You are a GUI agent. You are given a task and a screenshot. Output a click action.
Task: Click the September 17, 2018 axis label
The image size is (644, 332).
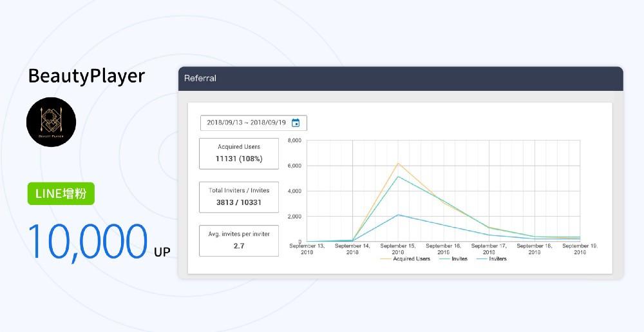(x=489, y=249)
